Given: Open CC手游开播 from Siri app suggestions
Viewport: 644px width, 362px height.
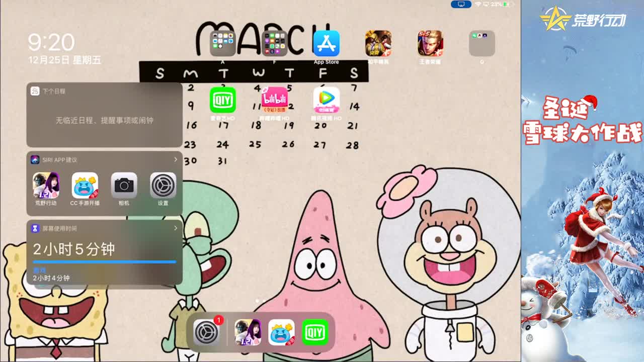Looking at the screenshot, I should [x=85, y=186].
